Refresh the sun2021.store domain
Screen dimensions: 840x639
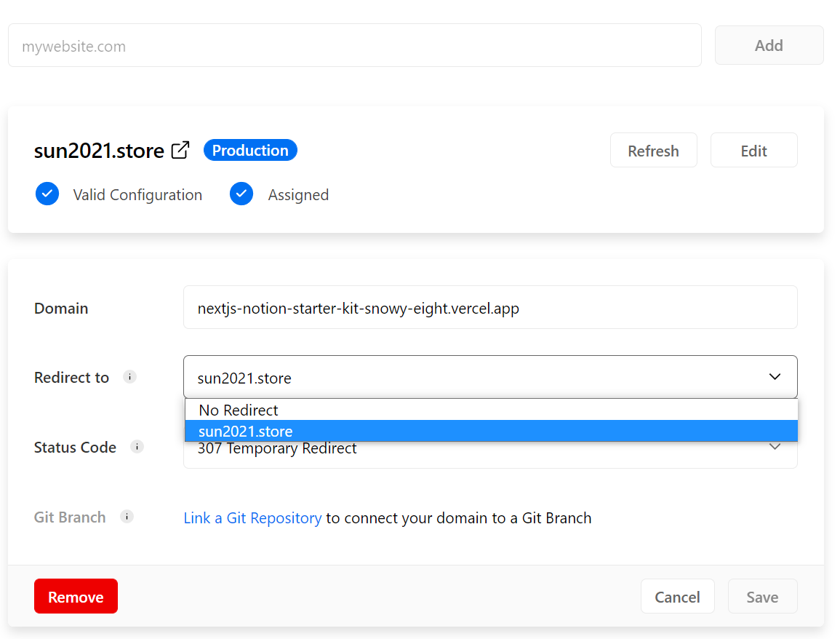653,151
